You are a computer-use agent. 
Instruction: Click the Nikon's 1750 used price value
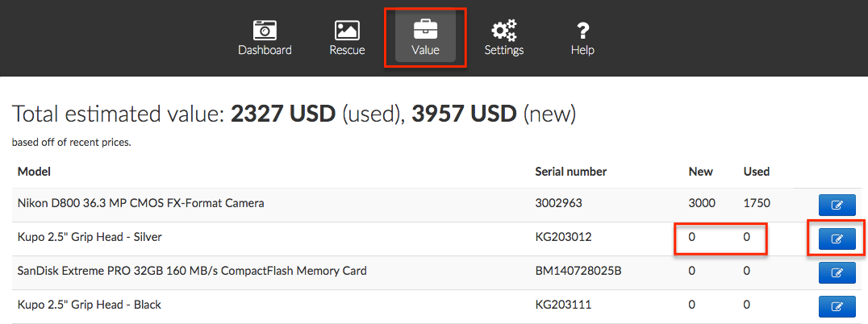757,204
